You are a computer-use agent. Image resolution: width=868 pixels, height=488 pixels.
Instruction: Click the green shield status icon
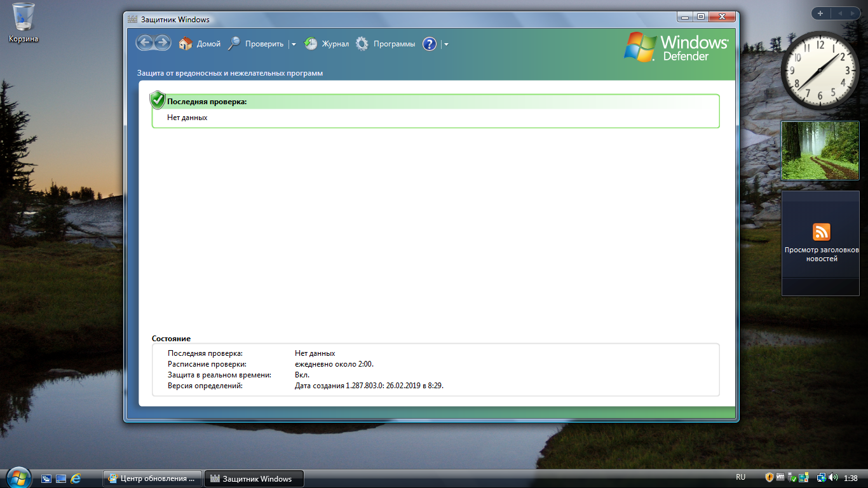tap(158, 100)
